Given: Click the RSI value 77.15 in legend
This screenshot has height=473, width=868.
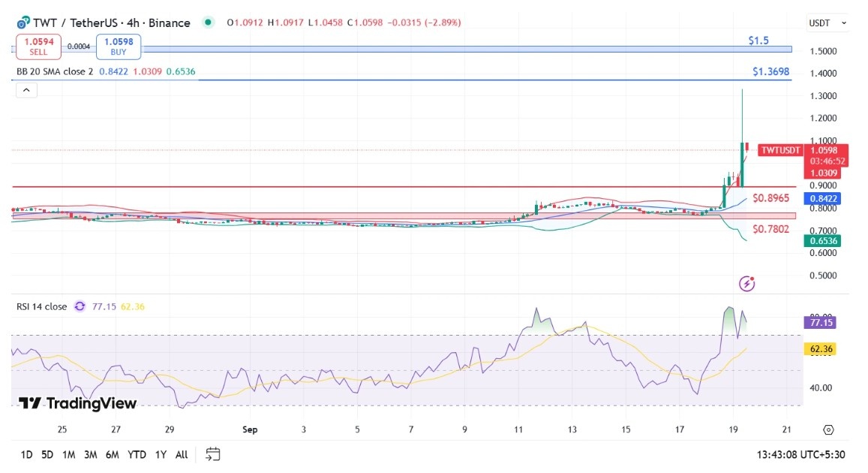Looking at the screenshot, I should 104,306.
